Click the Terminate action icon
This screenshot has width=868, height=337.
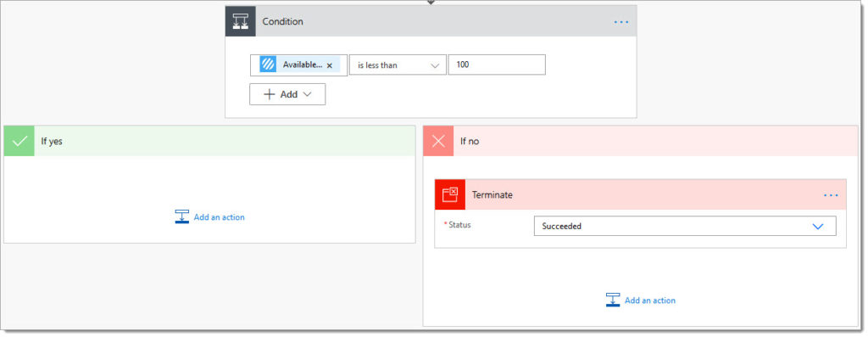[450, 194]
